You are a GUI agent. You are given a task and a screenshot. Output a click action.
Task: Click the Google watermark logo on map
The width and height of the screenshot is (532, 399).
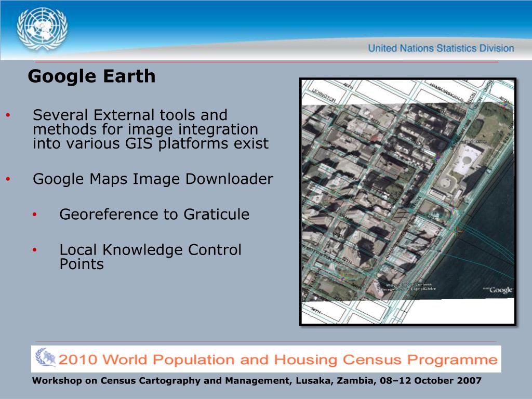[498, 290]
